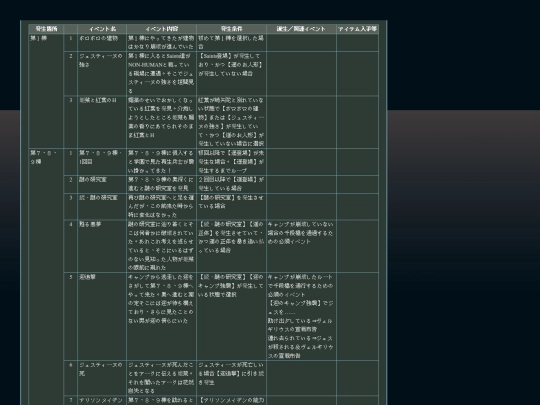Select the ボロボロの建物 event name cell
Viewport: 540px width, 405px height.
102,42
